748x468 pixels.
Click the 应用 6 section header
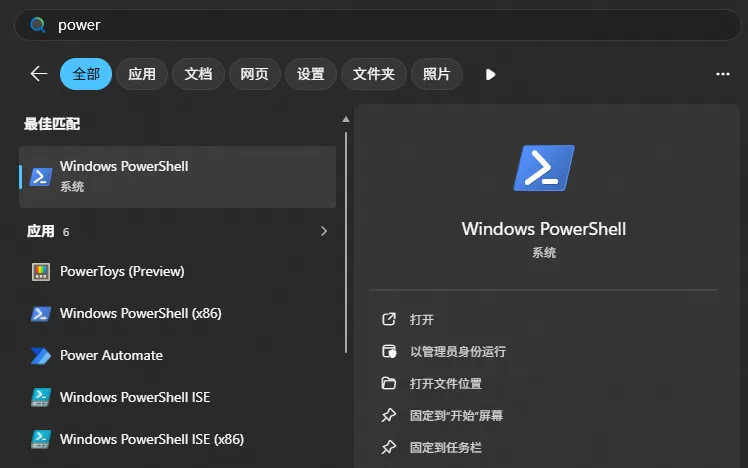[48, 231]
